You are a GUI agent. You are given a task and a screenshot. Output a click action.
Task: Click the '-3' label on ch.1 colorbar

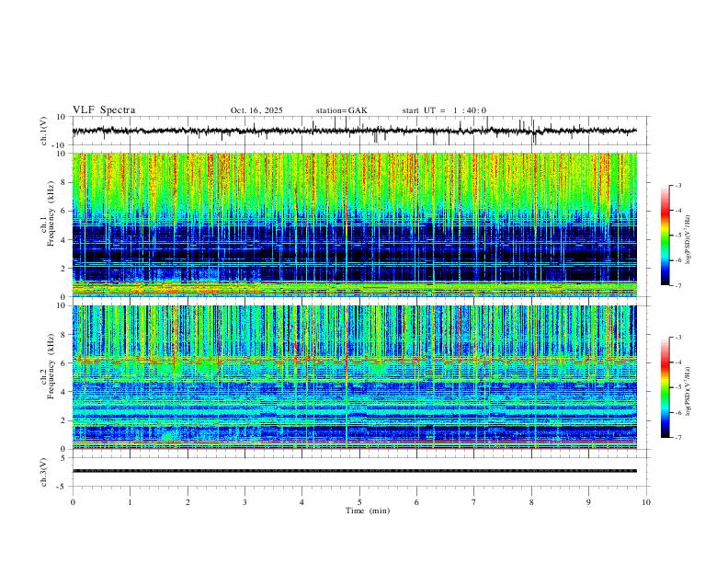(677, 185)
